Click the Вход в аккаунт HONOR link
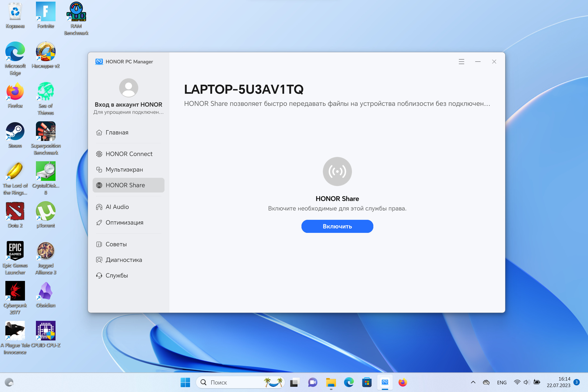This screenshot has height=392, width=588. (129, 105)
